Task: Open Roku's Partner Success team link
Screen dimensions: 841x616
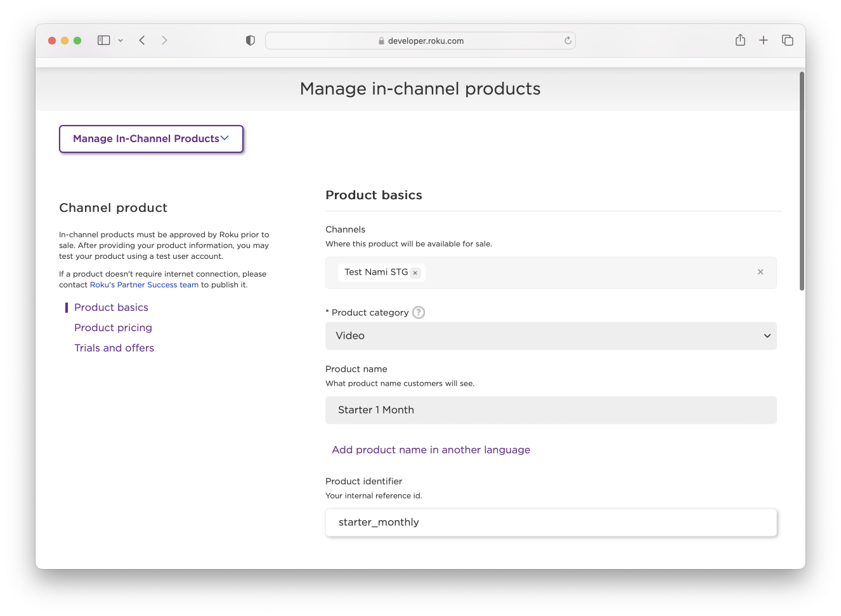Action: tap(144, 285)
